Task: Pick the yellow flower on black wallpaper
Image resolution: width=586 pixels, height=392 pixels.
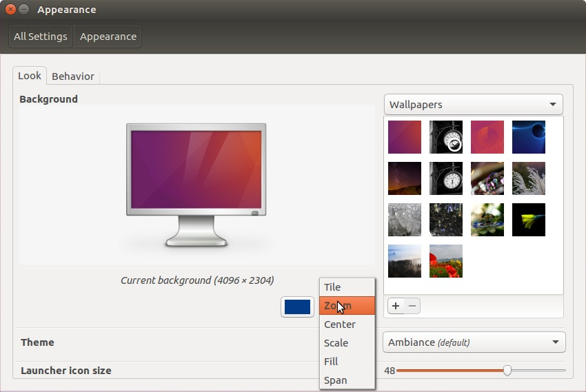Action: point(528,220)
